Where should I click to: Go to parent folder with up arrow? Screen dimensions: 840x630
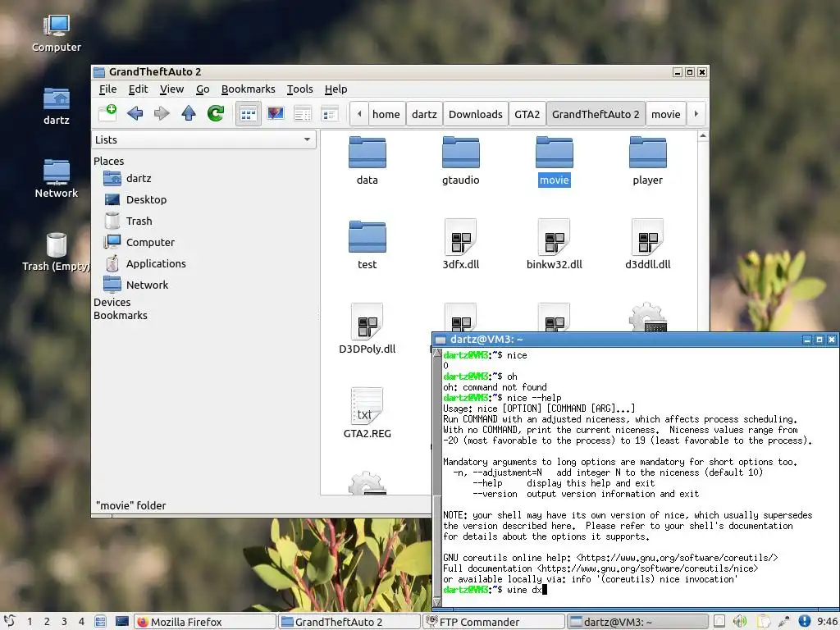(189, 113)
